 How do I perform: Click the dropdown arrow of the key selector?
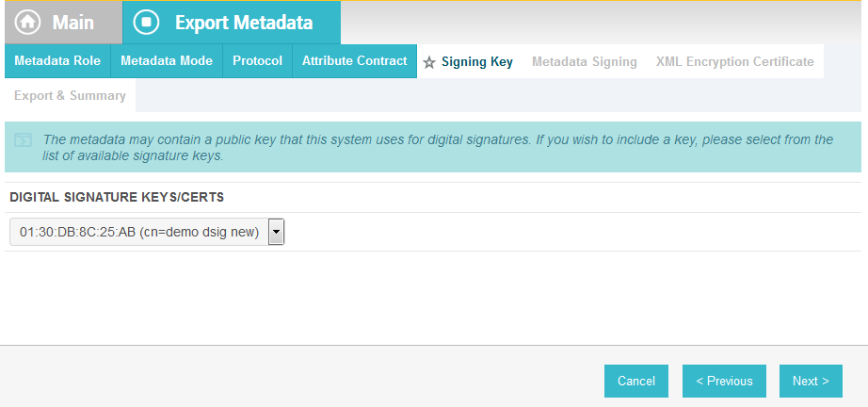tap(276, 232)
